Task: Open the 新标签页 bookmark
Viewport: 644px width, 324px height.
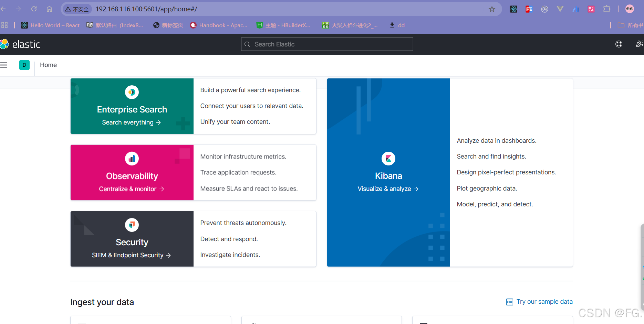Action: tap(168, 25)
